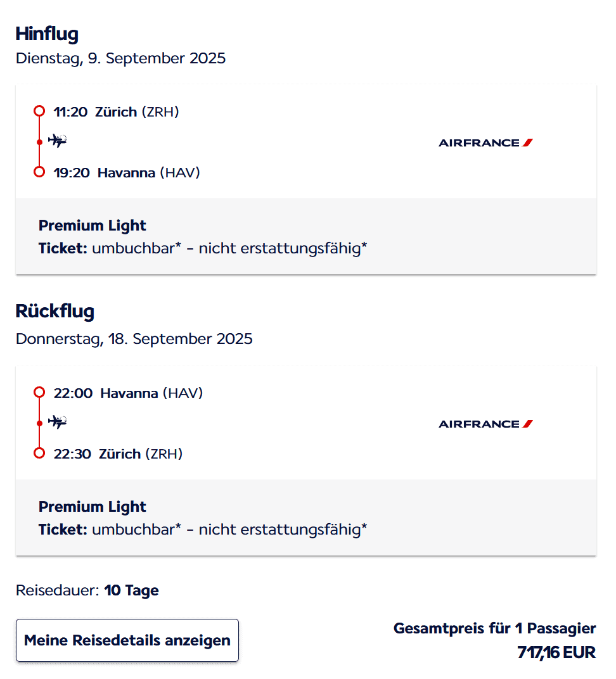Select the 22:00 Havanna departure circle marker
Viewport: 616px width, 679px height.
point(39,392)
